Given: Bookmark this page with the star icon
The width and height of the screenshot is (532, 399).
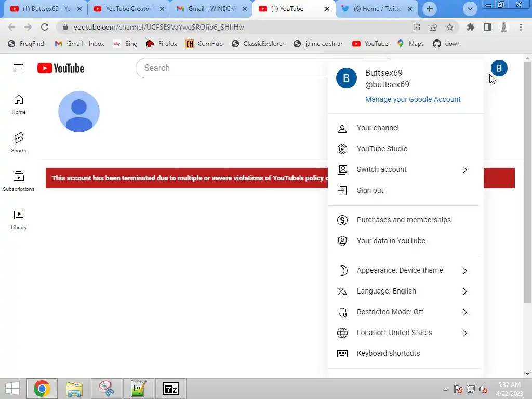Looking at the screenshot, I should pos(450,27).
